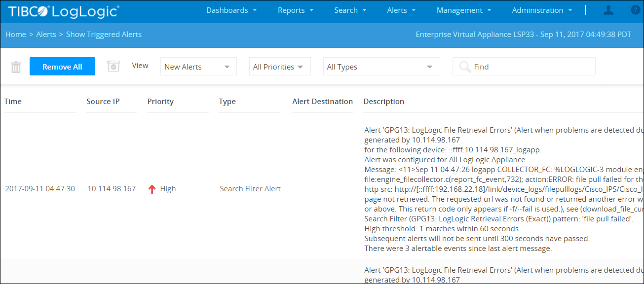
Task: Click the magnifier icon in Find box
Action: (464, 67)
